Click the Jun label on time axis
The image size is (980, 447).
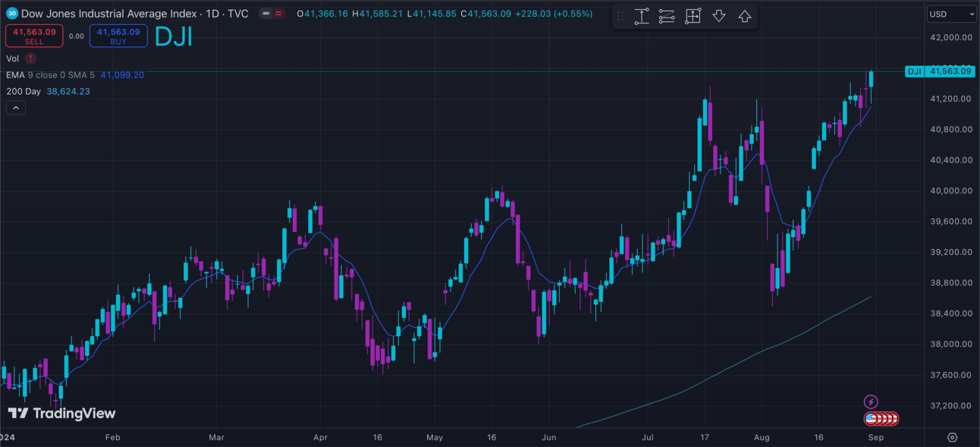tap(549, 438)
